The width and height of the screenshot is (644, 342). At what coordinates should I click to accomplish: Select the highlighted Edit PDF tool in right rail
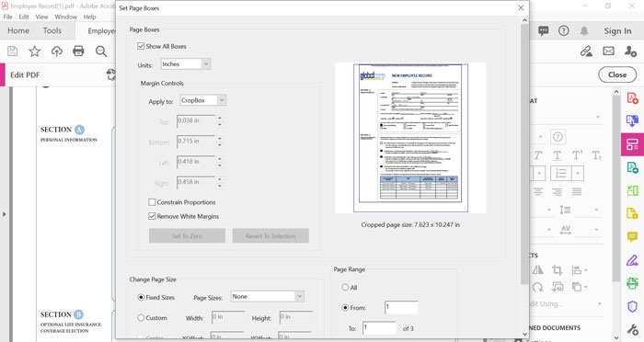pos(633,144)
